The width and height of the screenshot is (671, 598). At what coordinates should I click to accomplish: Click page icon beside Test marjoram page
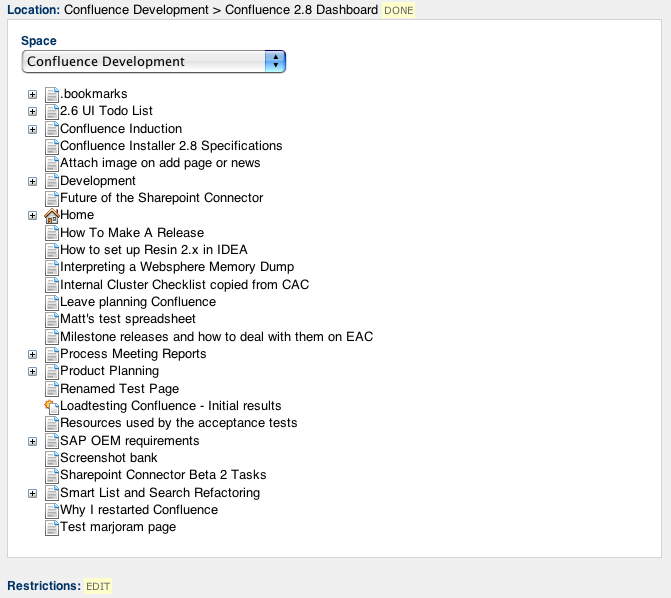click(52, 528)
